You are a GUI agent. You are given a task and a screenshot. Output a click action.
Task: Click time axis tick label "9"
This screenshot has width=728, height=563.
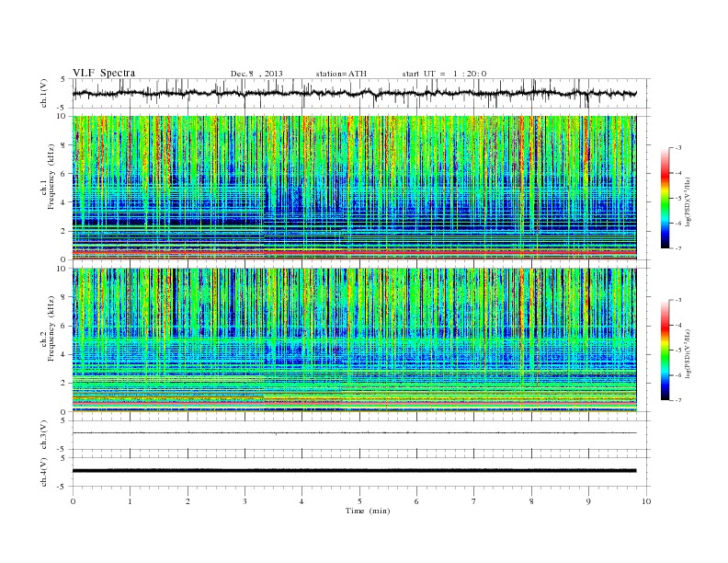[x=588, y=501]
